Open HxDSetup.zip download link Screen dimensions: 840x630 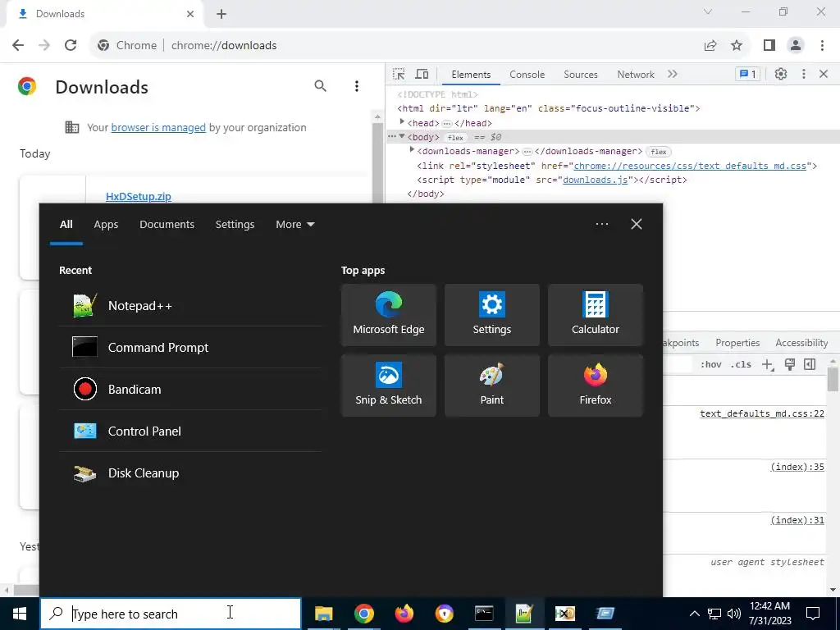pyautogui.click(x=138, y=197)
